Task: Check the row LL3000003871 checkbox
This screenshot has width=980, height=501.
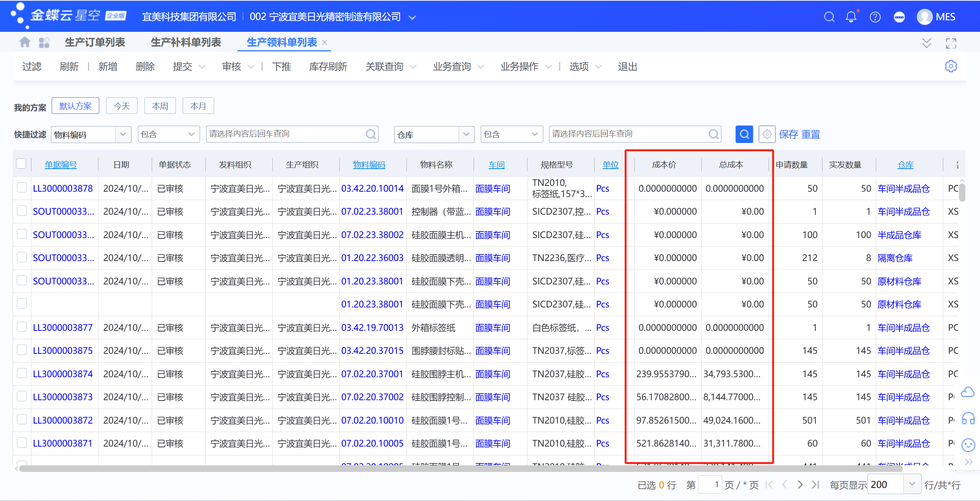Action: pos(22,442)
